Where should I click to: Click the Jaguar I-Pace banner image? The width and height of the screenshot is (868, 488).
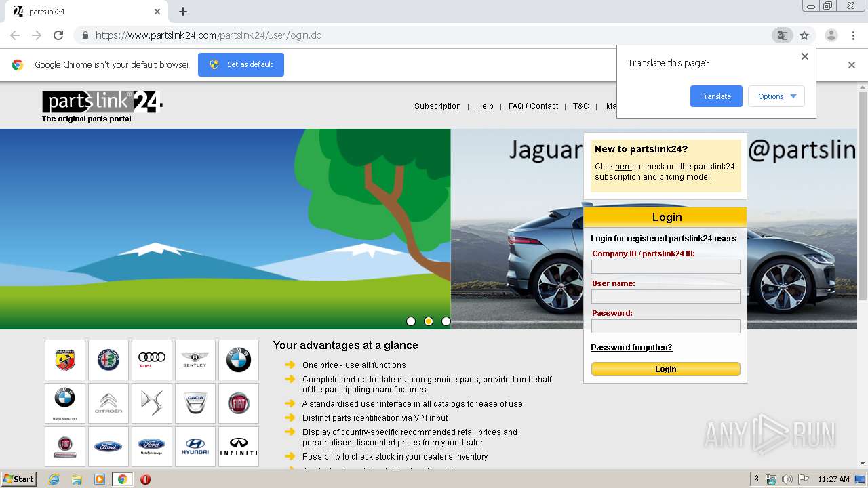(x=654, y=229)
